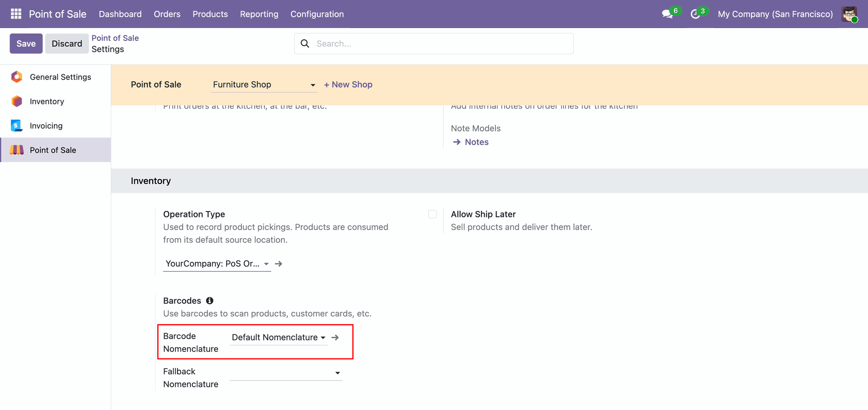Open the activities clock icon
The image size is (868, 410).
click(x=695, y=14)
